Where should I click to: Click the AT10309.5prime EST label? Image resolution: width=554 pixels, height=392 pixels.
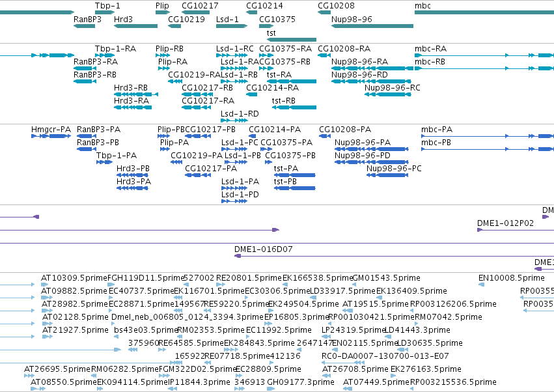click(x=74, y=278)
